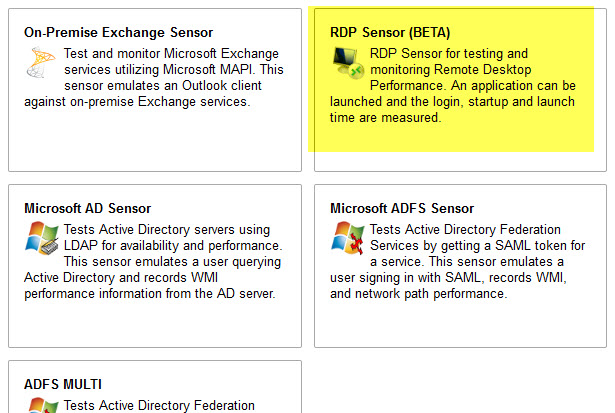Select the Microsoft ADFS Sensor heading
The height and width of the screenshot is (413, 615).
tap(402, 208)
